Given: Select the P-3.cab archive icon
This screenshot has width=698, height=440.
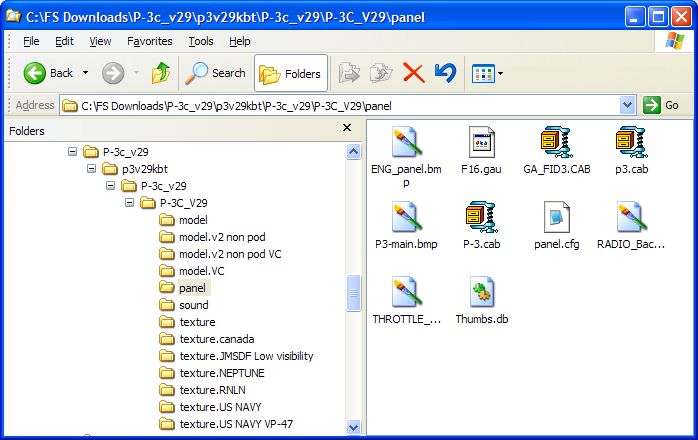Looking at the screenshot, I should tap(481, 217).
